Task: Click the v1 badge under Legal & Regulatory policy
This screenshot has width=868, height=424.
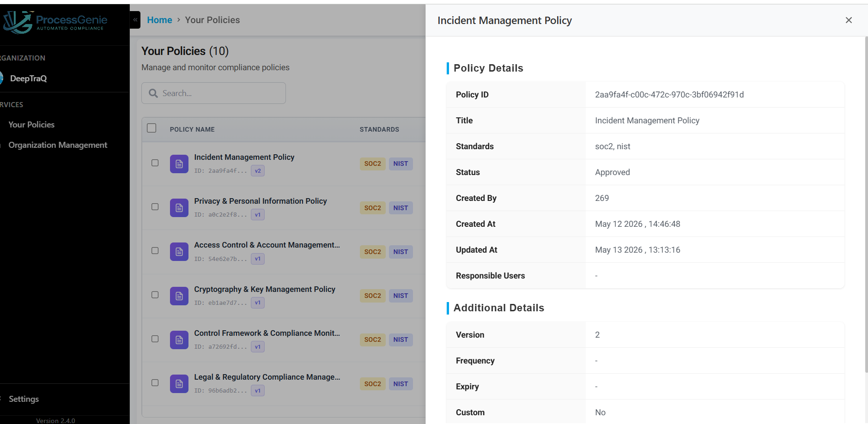Action: point(258,391)
